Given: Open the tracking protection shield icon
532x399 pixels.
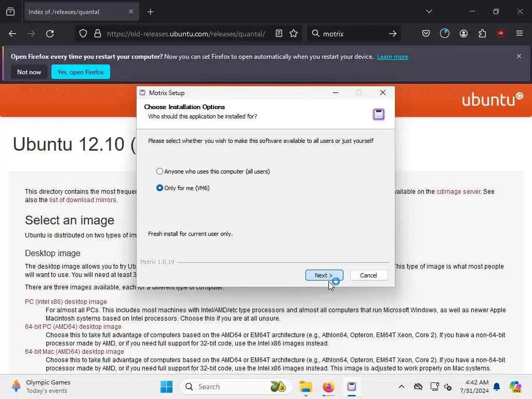Looking at the screenshot, I should pyautogui.click(x=83, y=34).
